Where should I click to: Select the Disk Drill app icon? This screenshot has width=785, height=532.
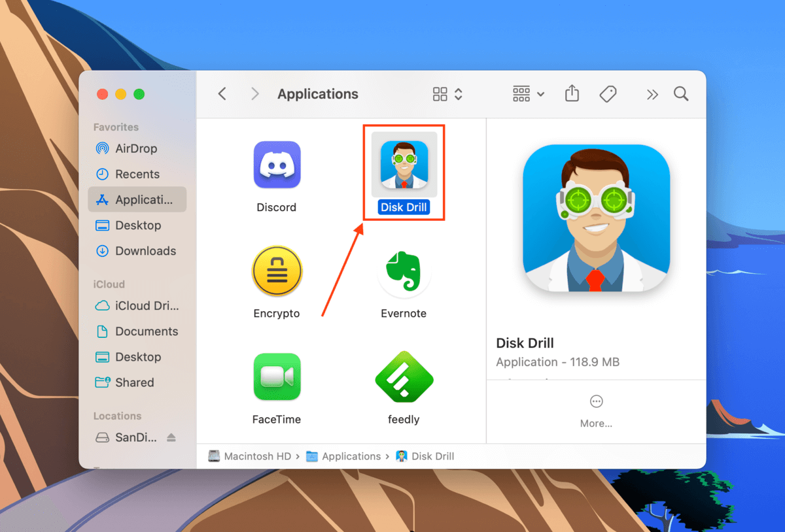coord(404,165)
